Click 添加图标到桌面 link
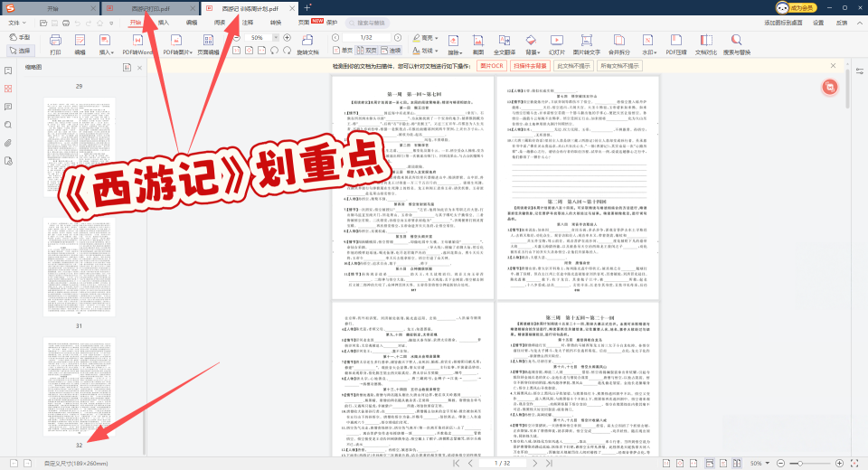The height and width of the screenshot is (470, 868). [x=783, y=23]
